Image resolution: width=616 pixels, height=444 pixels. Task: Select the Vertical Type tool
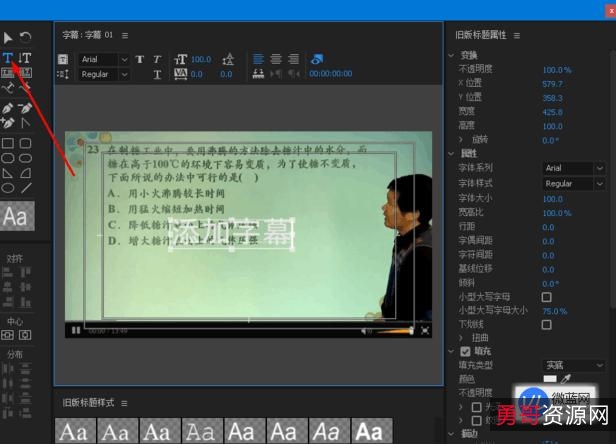pos(26,58)
